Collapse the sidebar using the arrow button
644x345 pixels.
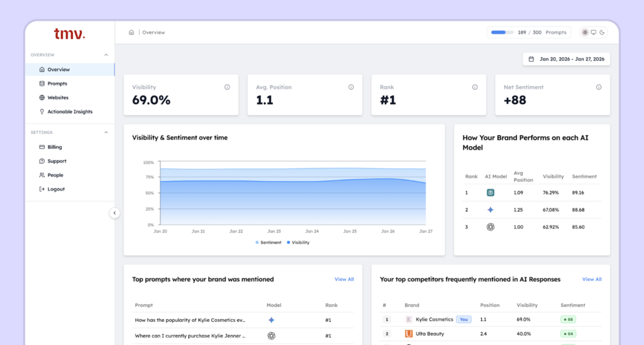point(114,213)
